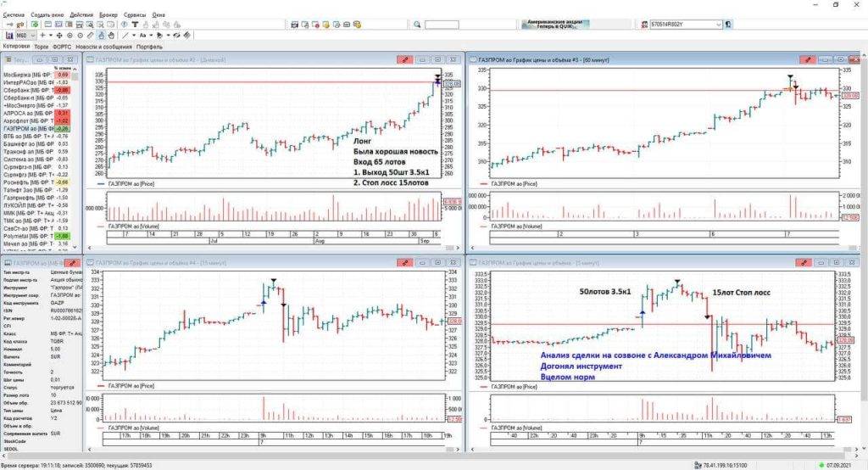Open the Система menu
The image size is (868, 470).
tap(14, 14)
